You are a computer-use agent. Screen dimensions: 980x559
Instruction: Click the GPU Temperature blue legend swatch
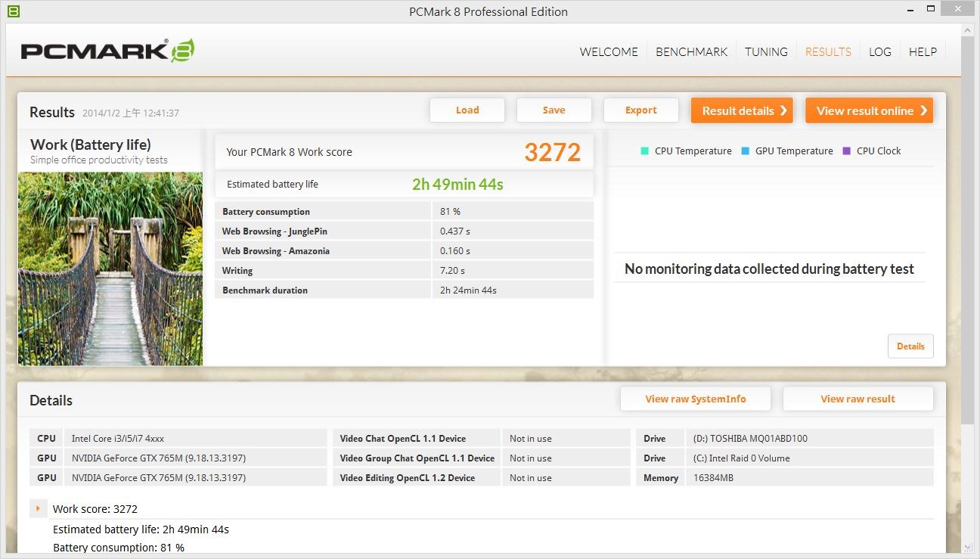[x=745, y=151]
